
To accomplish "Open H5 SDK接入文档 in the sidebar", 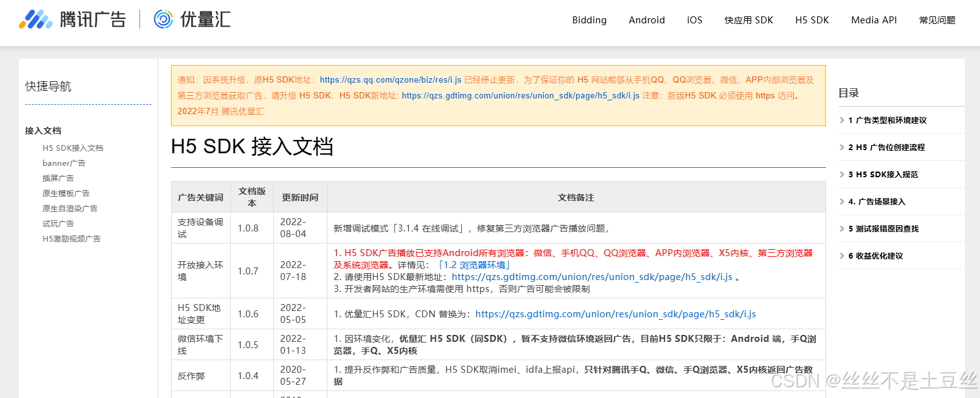I will coord(73,148).
